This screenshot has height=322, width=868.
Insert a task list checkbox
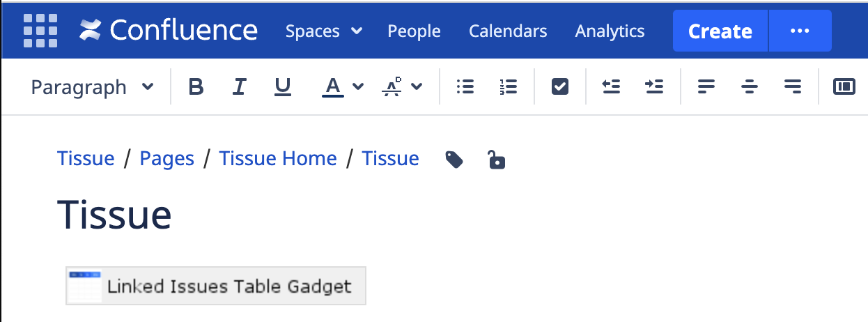pyautogui.click(x=560, y=86)
